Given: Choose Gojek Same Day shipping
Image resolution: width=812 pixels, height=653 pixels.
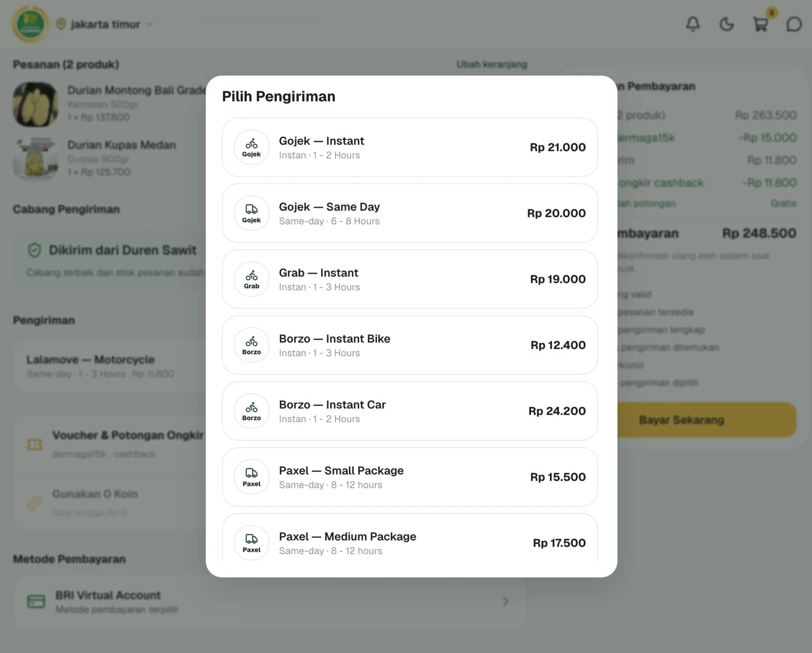Looking at the screenshot, I should (410, 213).
